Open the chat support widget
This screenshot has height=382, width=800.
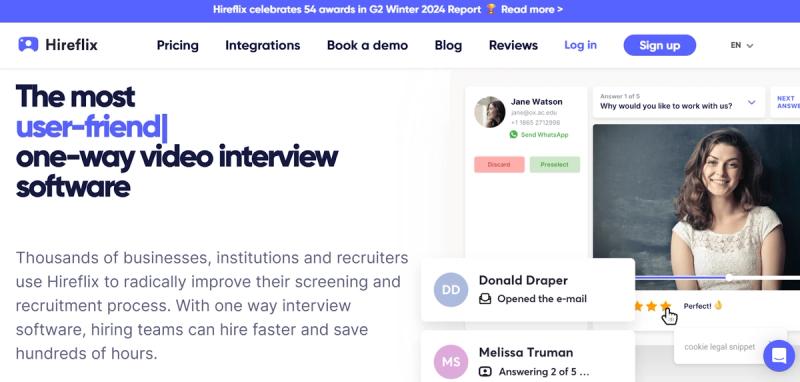pyautogui.click(x=779, y=355)
